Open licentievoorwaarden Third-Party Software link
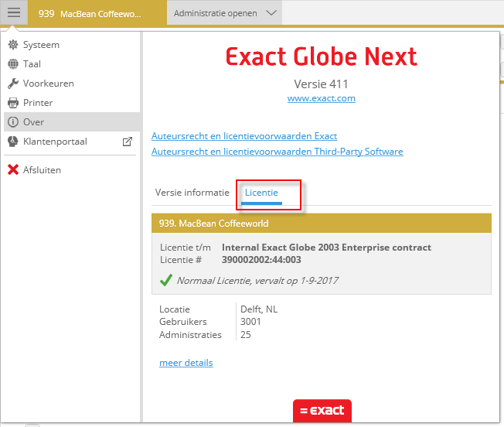This screenshot has height=427, width=504. (277, 152)
